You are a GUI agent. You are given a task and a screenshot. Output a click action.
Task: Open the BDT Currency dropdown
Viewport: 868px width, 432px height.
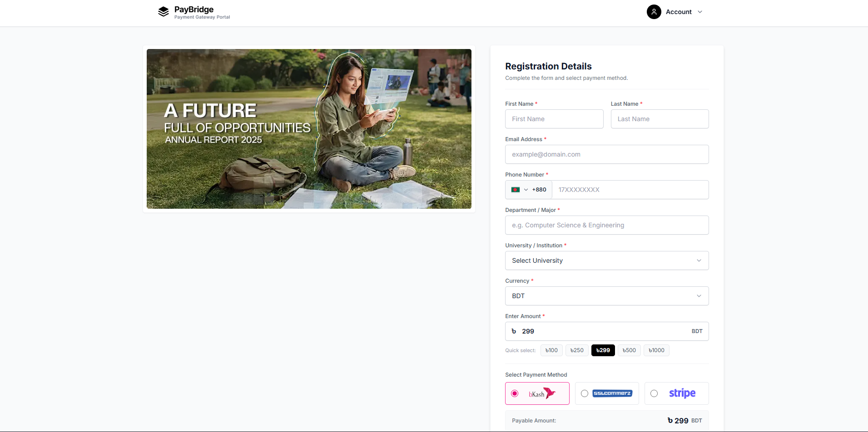tap(607, 296)
